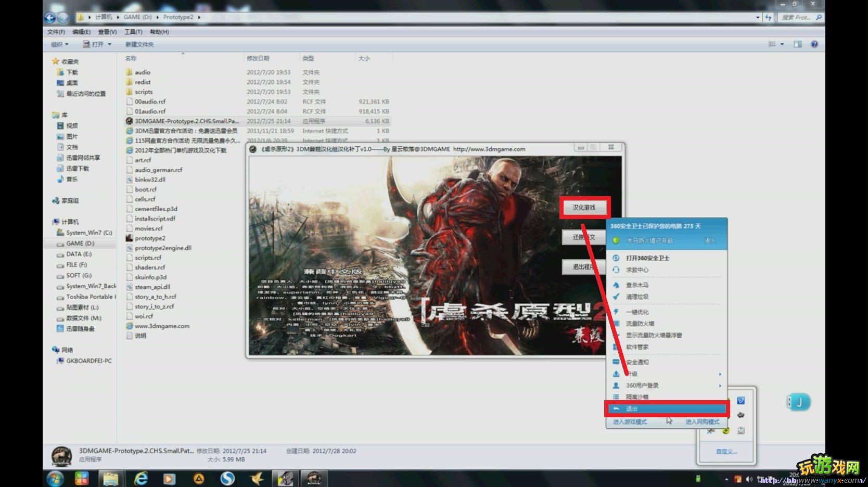Expand the 升级 submenu arrow

(720, 374)
